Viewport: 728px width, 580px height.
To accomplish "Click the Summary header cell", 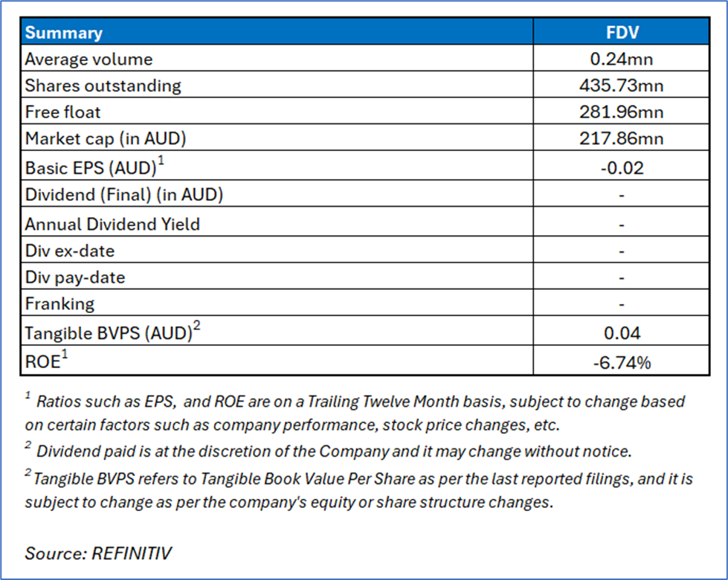I will (64, 33).
